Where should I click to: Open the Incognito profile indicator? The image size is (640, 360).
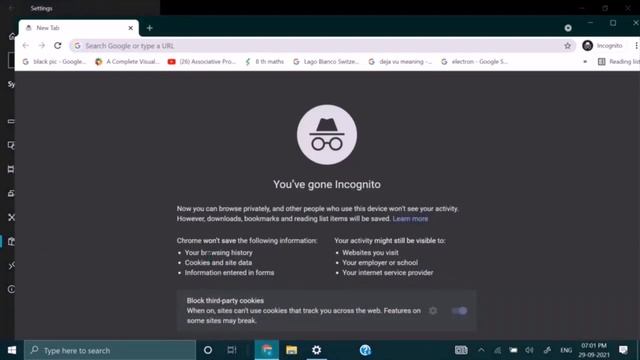[x=602, y=46]
